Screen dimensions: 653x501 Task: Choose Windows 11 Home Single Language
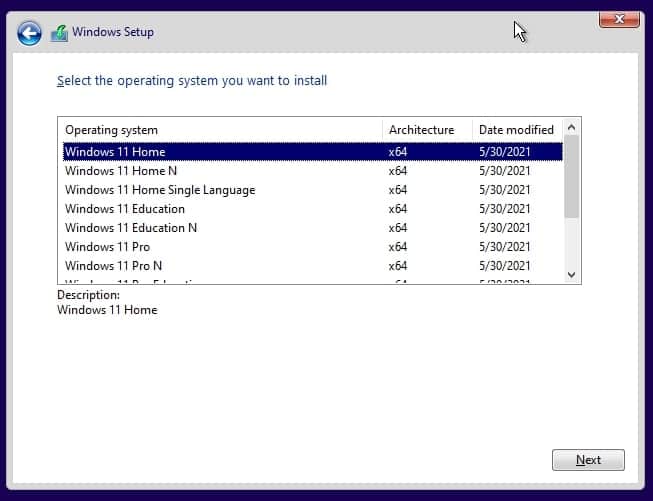click(160, 190)
